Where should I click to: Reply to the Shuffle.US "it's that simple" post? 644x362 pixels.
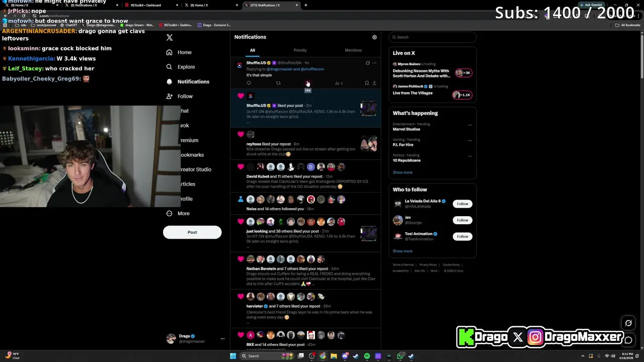tap(249, 83)
